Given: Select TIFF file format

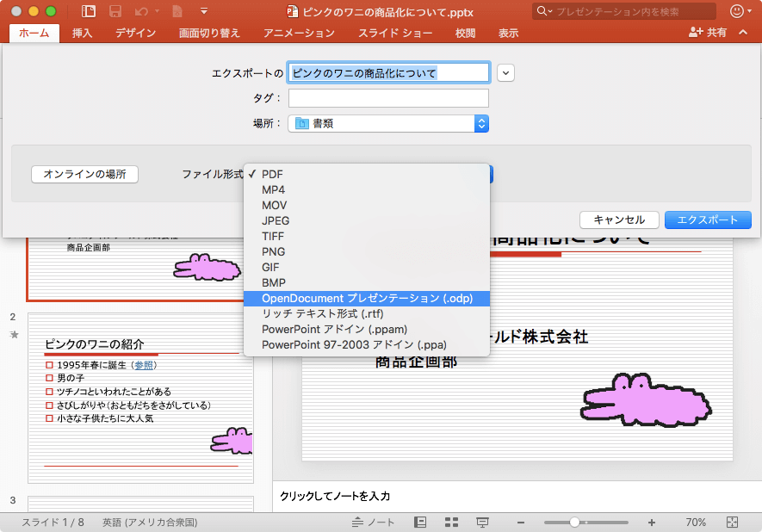Looking at the screenshot, I should tap(367, 236).
